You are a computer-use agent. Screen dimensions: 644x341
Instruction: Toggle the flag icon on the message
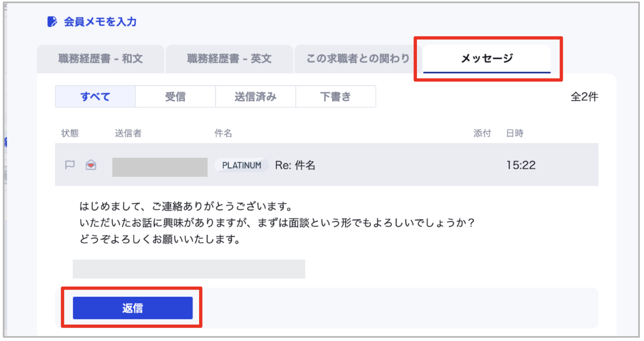70,165
